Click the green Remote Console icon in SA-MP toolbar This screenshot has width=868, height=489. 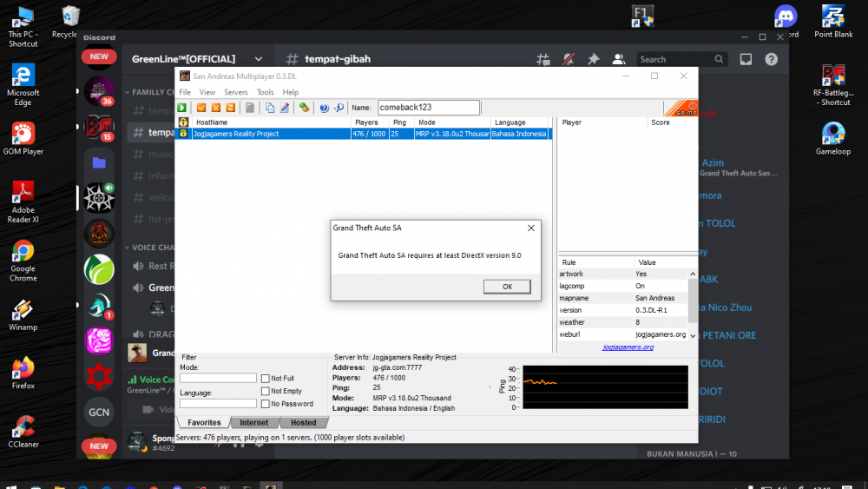pos(304,108)
